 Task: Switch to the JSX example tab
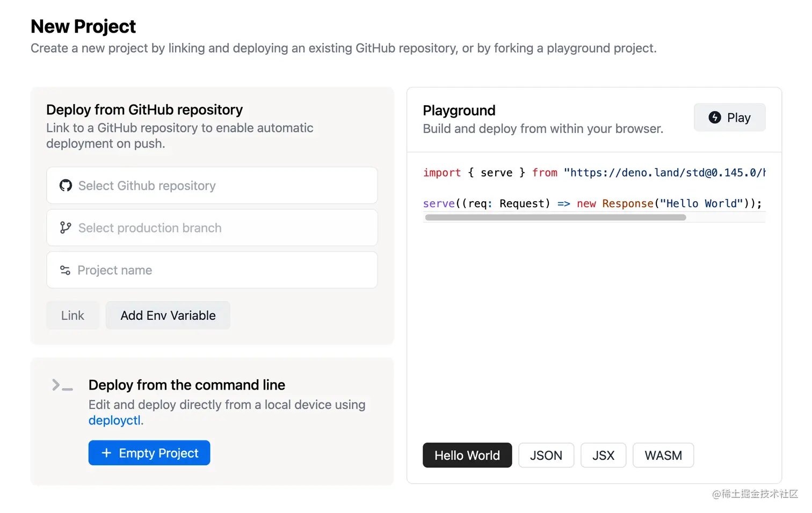click(603, 456)
